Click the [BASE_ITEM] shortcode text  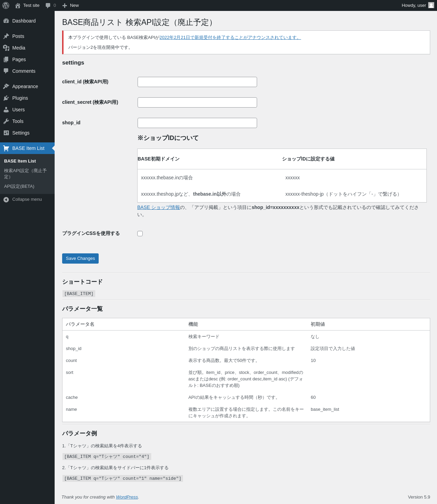click(79, 294)
